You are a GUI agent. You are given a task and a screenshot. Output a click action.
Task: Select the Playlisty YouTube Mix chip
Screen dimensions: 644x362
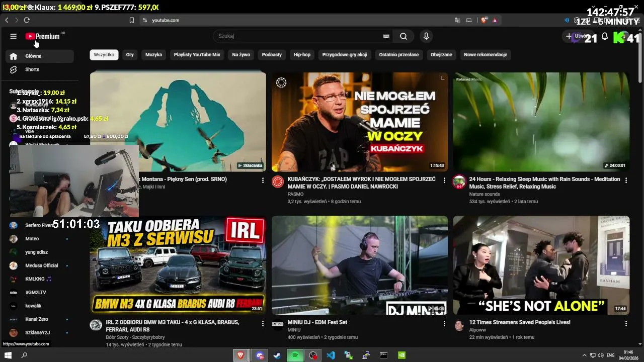pos(197,55)
